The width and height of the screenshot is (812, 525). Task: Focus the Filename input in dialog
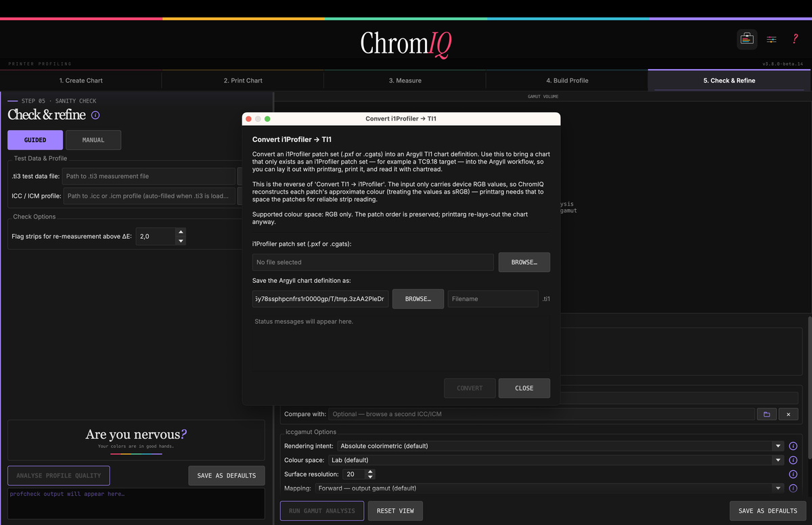493,298
